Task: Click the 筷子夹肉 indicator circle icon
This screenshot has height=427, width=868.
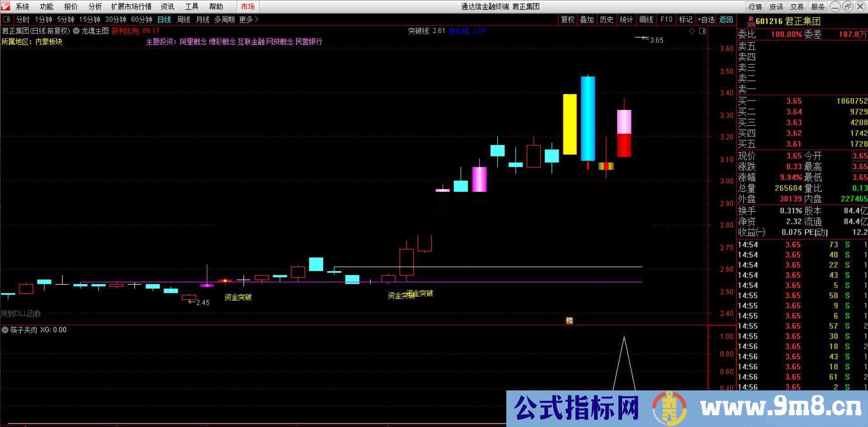Action: pos(5,330)
